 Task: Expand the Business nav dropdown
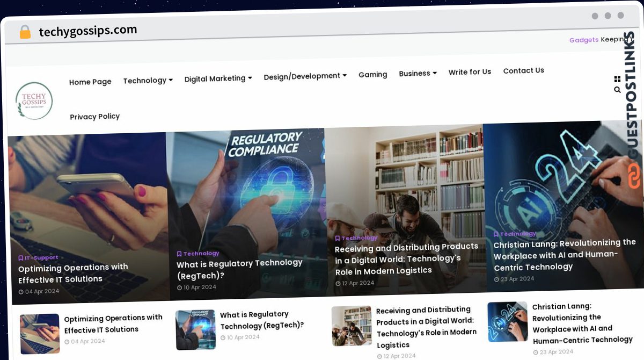click(418, 73)
